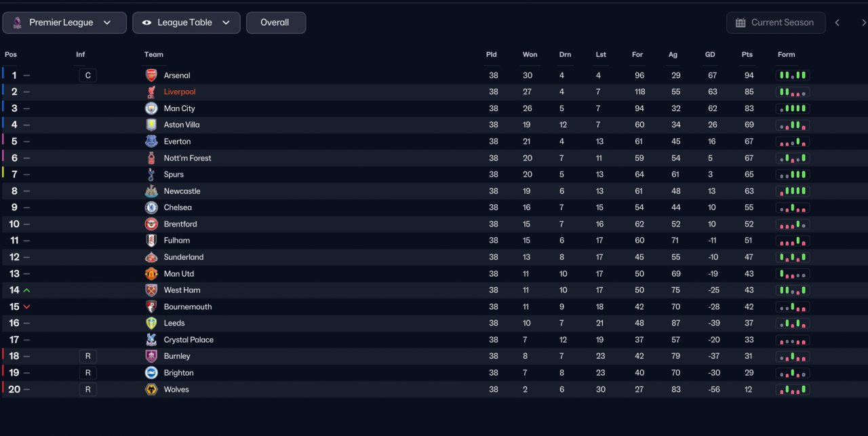Open the Aston Villa team name
Viewport: 868px width, 436px height.
pos(182,125)
